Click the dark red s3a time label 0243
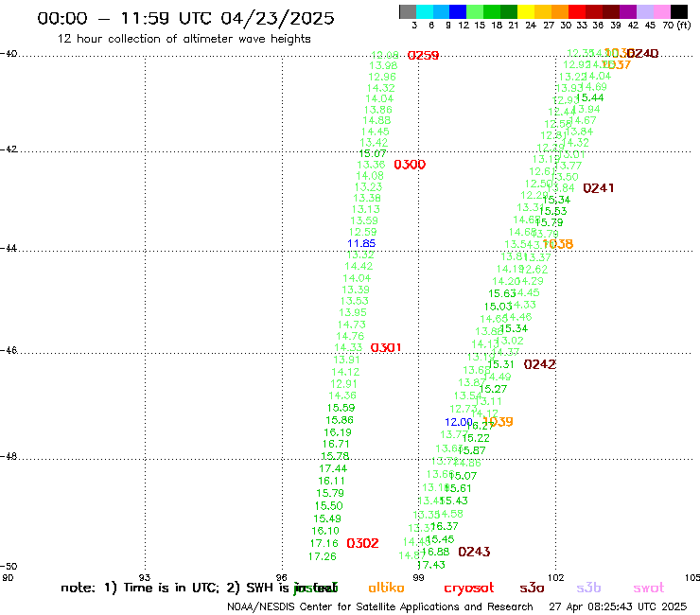 pyautogui.click(x=474, y=552)
